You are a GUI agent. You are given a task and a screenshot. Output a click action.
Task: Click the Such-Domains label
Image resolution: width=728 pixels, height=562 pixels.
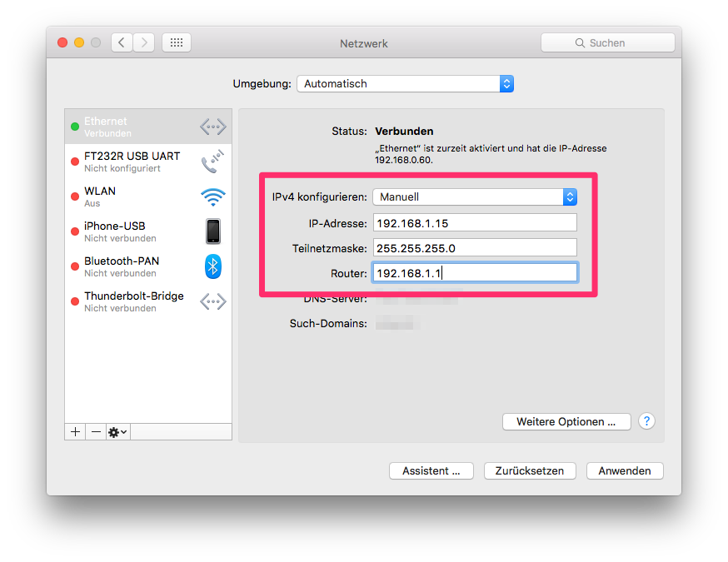coord(328,324)
